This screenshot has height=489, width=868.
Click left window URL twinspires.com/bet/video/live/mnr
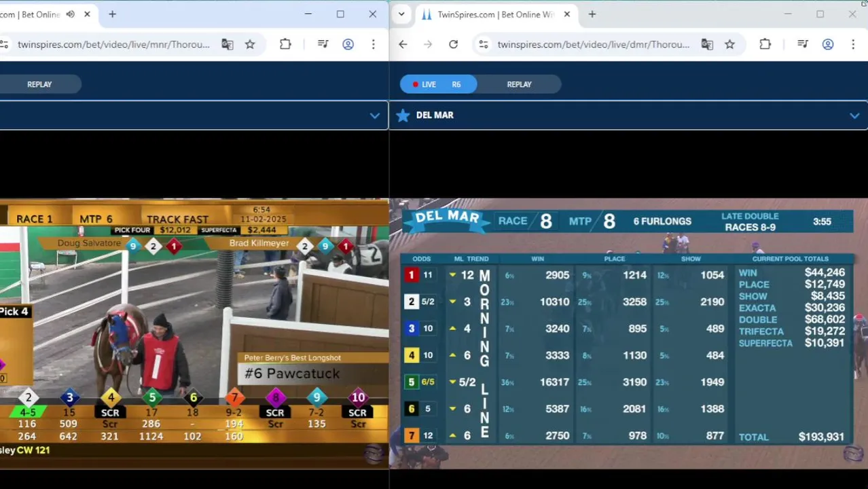pos(113,44)
